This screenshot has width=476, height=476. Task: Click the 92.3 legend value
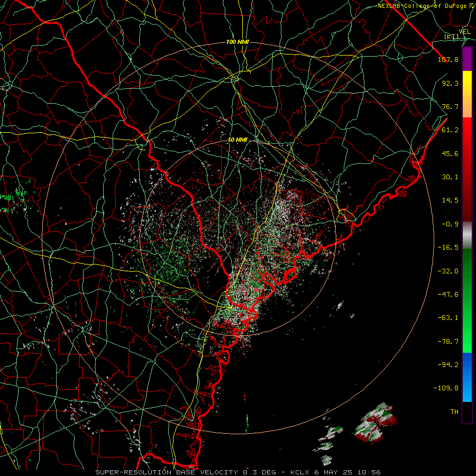click(450, 83)
